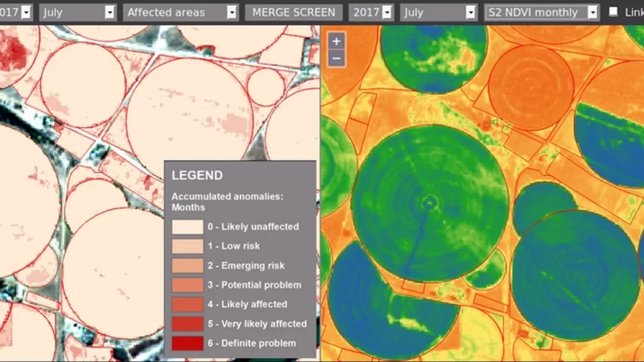Click the Likely affected legend swatch

click(x=187, y=305)
